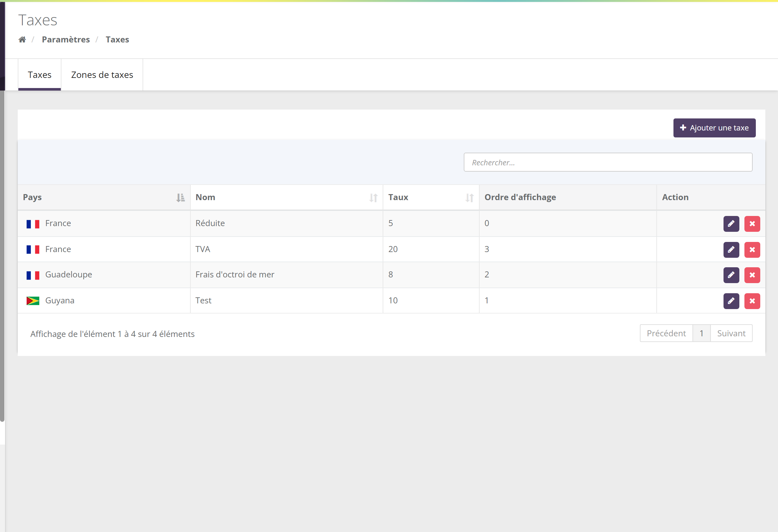Click the Test name cell
Viewport: 778px width, 532px height.
click(x=287, y=301)
